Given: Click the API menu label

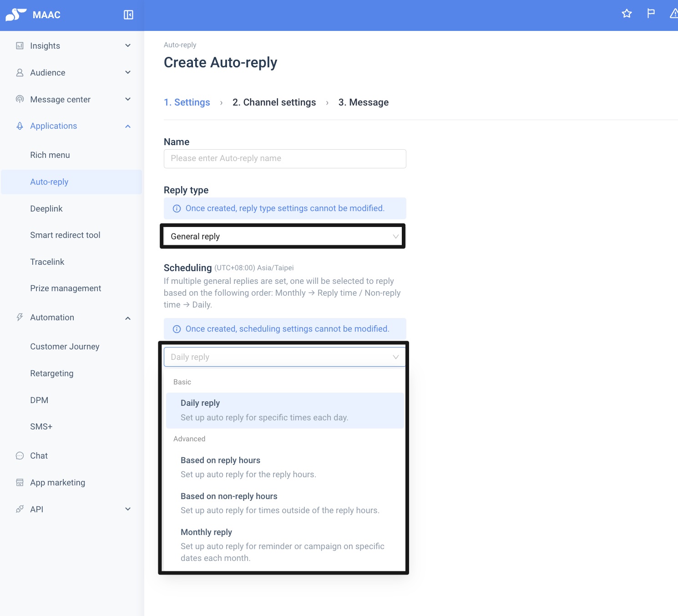Looking at the screenshot, I should coord(37,510).
